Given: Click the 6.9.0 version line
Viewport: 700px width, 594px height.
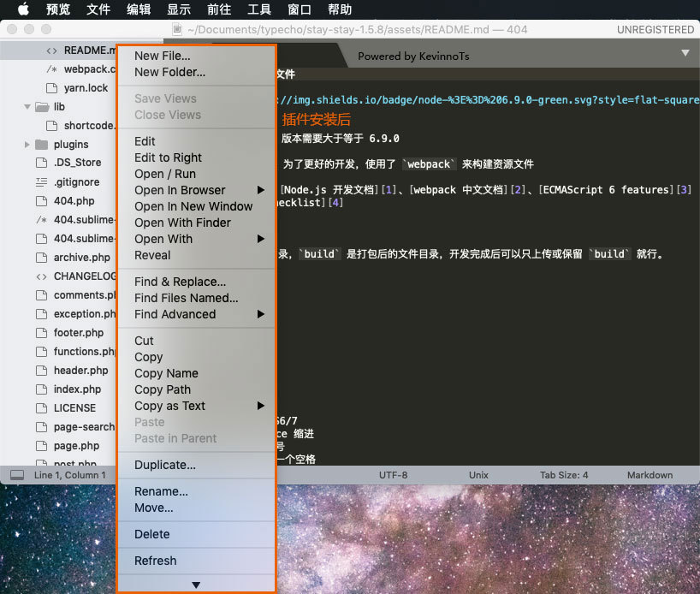Looking at the screenshot, I should (341, 139).
